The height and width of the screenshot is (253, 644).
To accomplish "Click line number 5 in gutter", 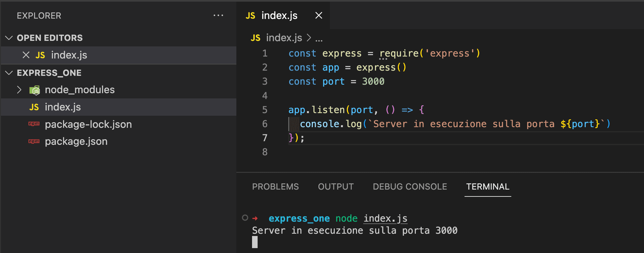I will click(x=265, y=110).
